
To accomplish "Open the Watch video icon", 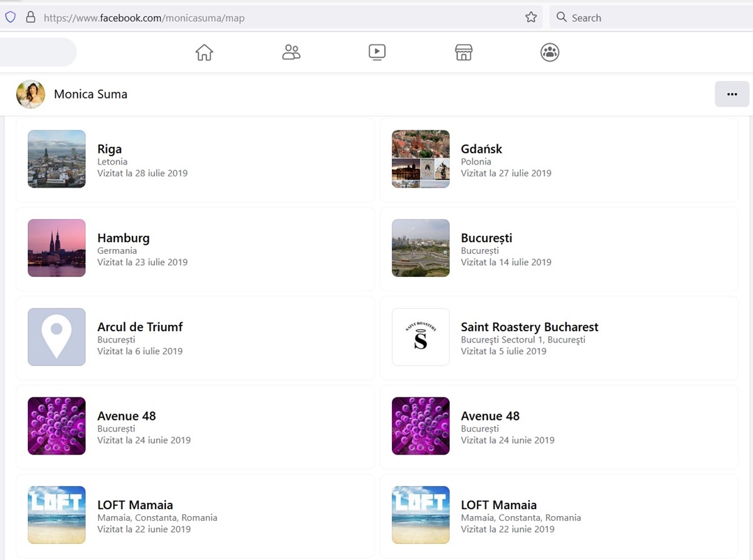I will [377, 52].
